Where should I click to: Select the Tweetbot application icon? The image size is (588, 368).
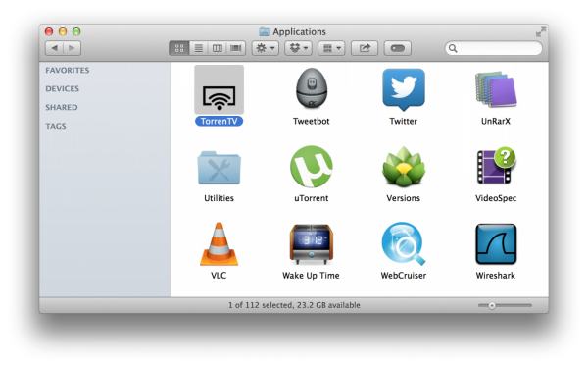tap(312, 88)
